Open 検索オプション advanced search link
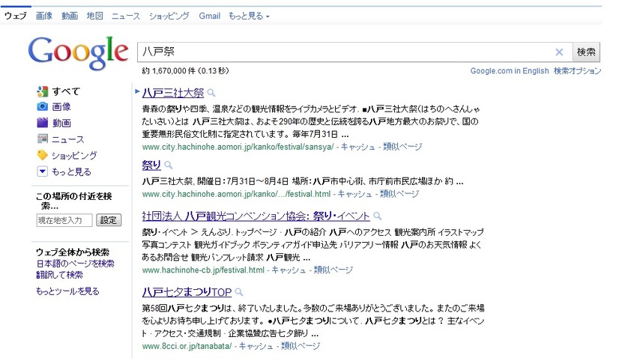Viewport: 619px width, 364px height. pyautogui.click(x=577, y=71)
